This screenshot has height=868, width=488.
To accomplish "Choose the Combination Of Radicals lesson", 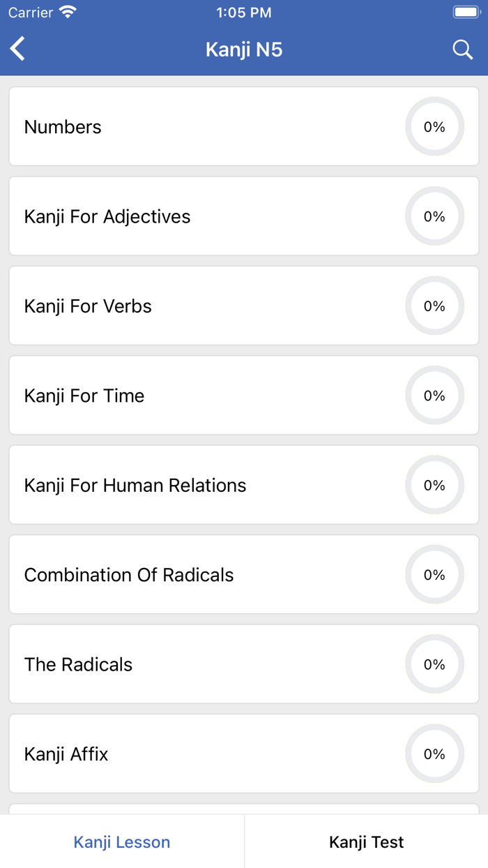I will pyautogui.click(x=129, y=575).
